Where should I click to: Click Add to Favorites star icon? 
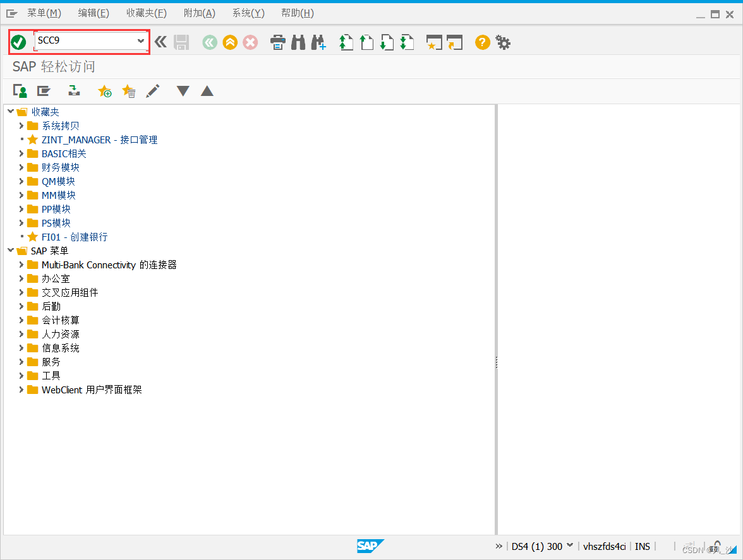click(104, 90)
